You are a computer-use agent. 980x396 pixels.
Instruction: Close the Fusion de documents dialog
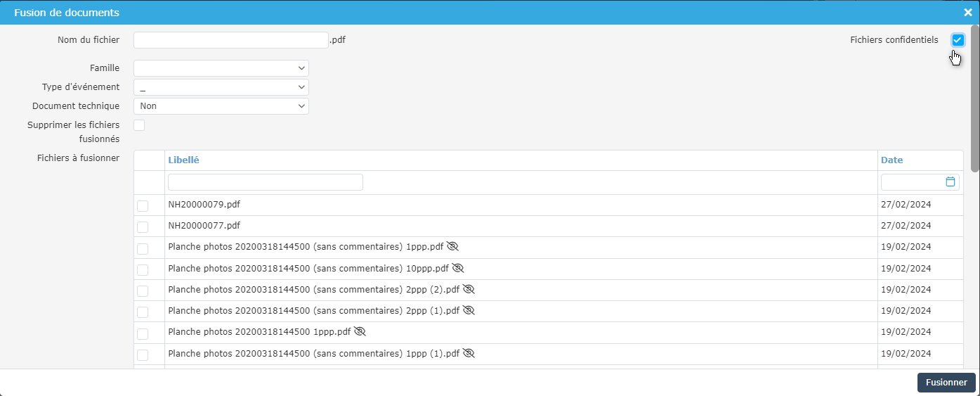967,13
